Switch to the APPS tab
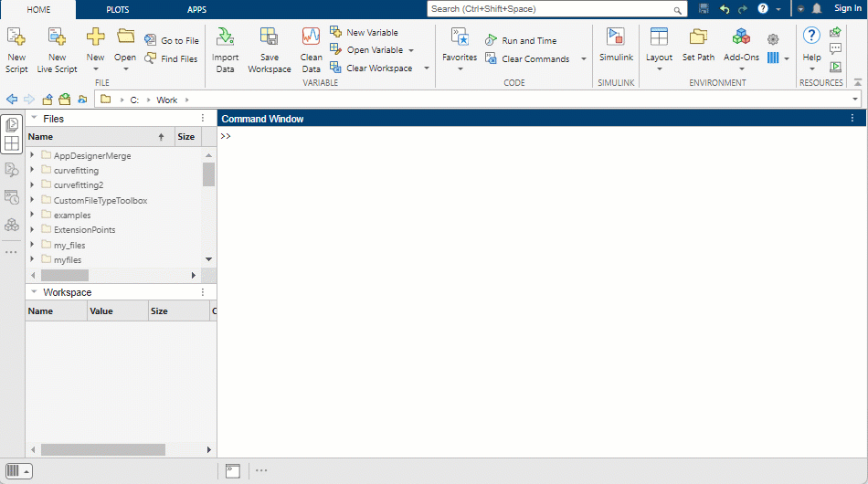The width and height of the screenshot is (868, 484). pos(196,9)
